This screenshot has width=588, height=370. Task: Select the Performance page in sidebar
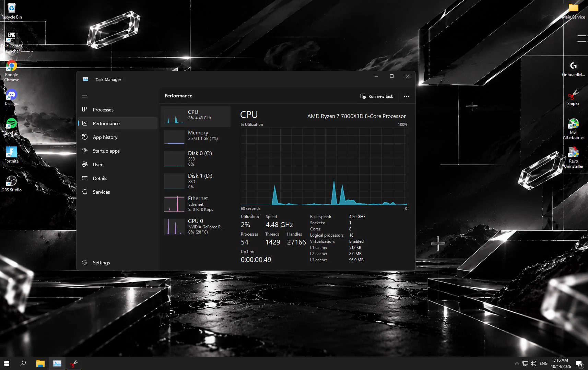tap(118, 123)
